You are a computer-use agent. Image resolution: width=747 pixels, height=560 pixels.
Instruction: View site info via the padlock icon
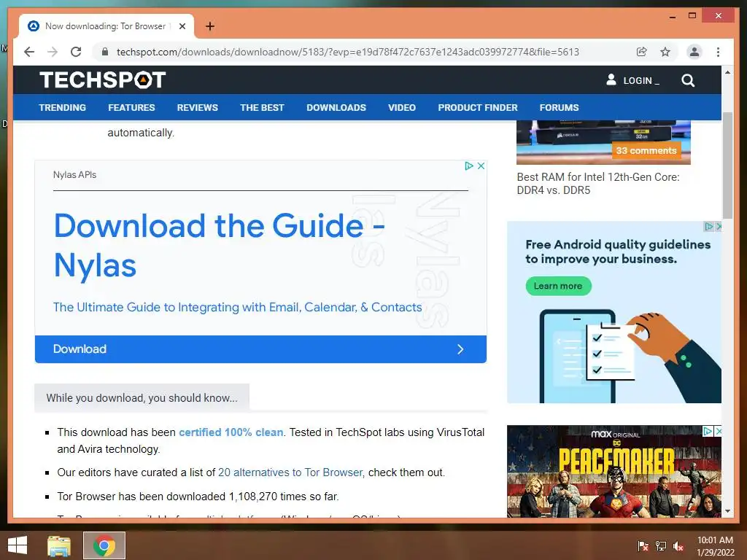click(x=105, y=52)
